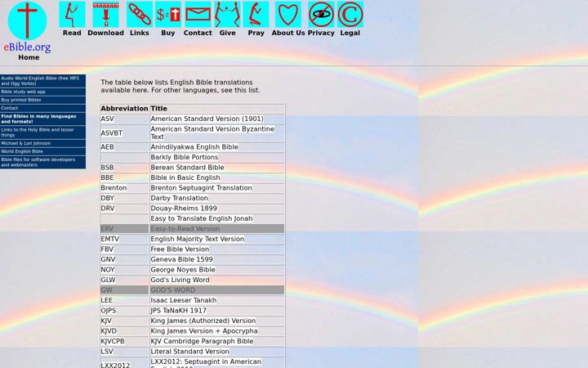Open the Links chain icon
The width and height of the screenshot is (588, 368).
(140, 14)
